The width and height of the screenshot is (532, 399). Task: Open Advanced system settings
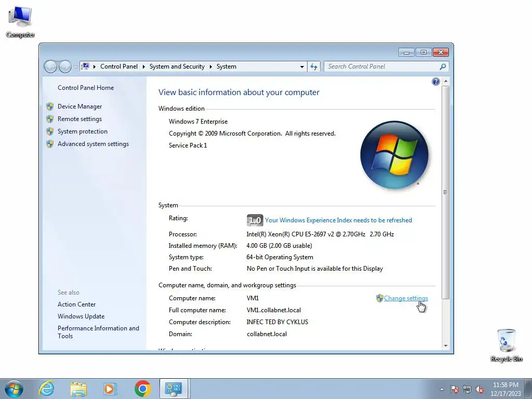[94, 144]
